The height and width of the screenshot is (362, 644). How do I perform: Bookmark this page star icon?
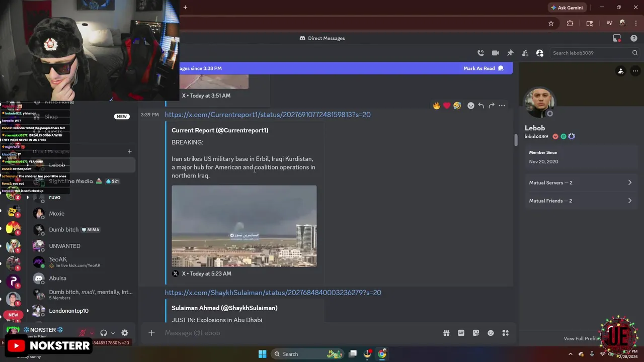[x=551, y=23]
